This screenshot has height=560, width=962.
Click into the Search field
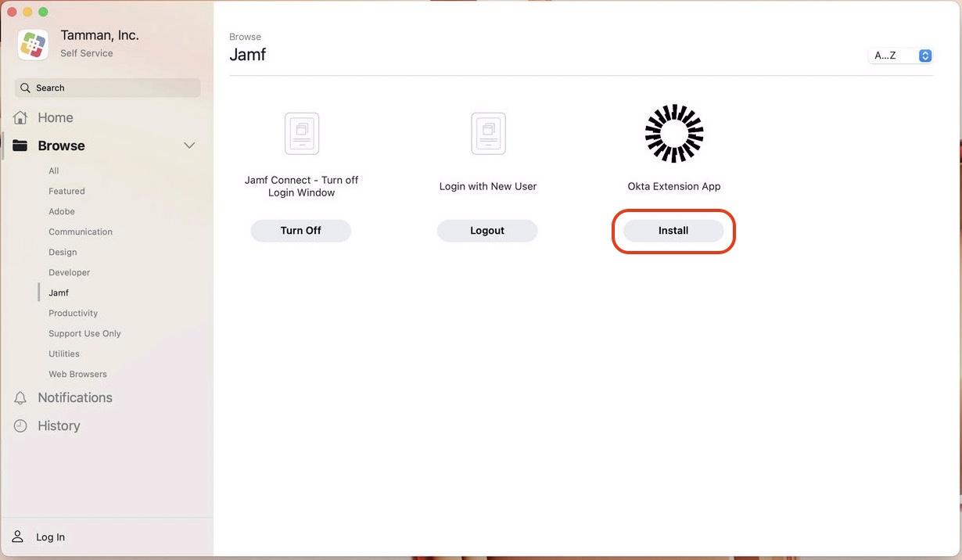coord(107,88)
